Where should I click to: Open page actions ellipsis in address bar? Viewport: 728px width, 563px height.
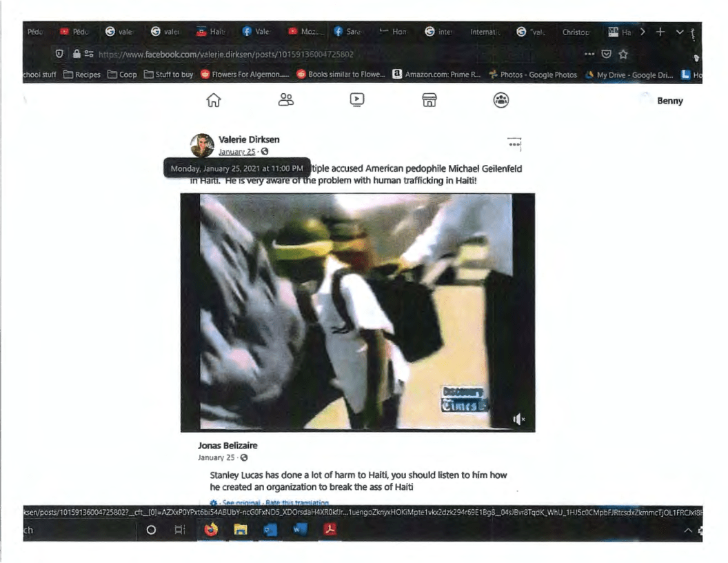[589, 54]
